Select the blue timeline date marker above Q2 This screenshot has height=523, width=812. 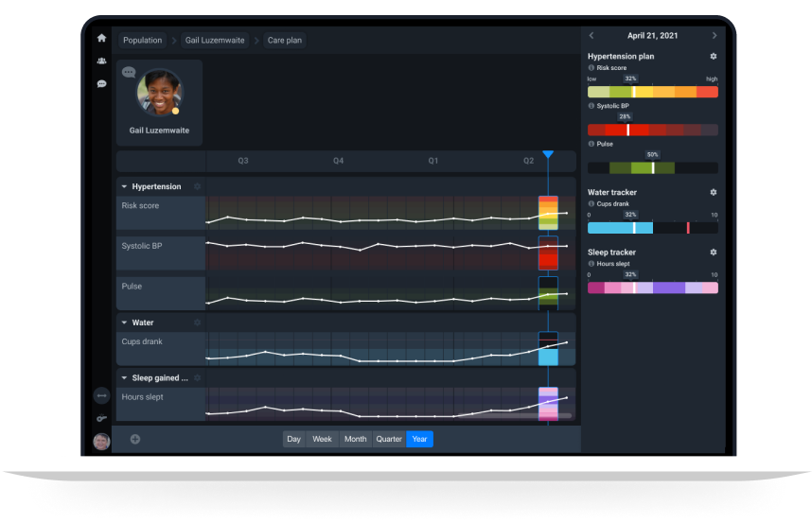[x=548, y=154]
